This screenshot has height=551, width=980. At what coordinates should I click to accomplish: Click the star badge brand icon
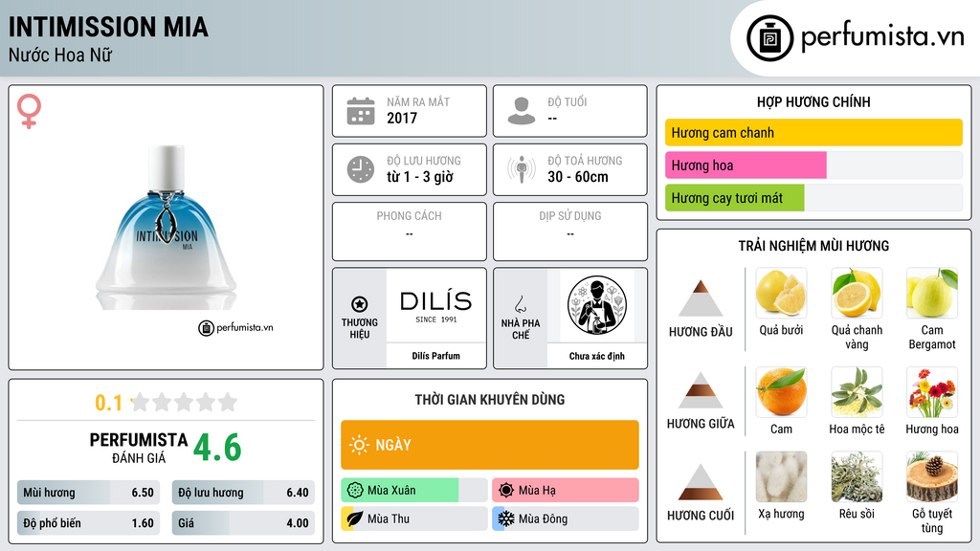(360, 304)
